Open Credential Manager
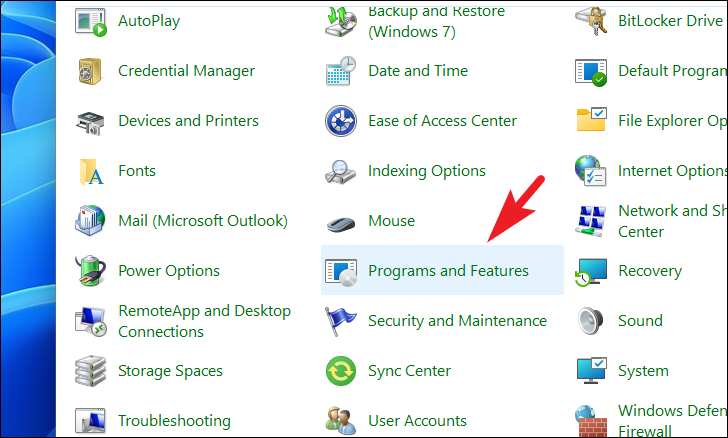728x438 pixels. coord(186,71)
